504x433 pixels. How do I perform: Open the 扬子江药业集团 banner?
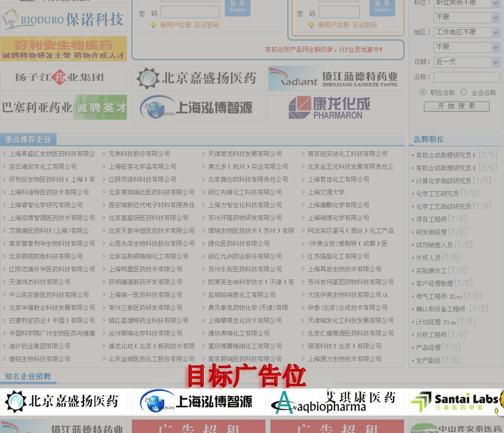coord(64,78)
